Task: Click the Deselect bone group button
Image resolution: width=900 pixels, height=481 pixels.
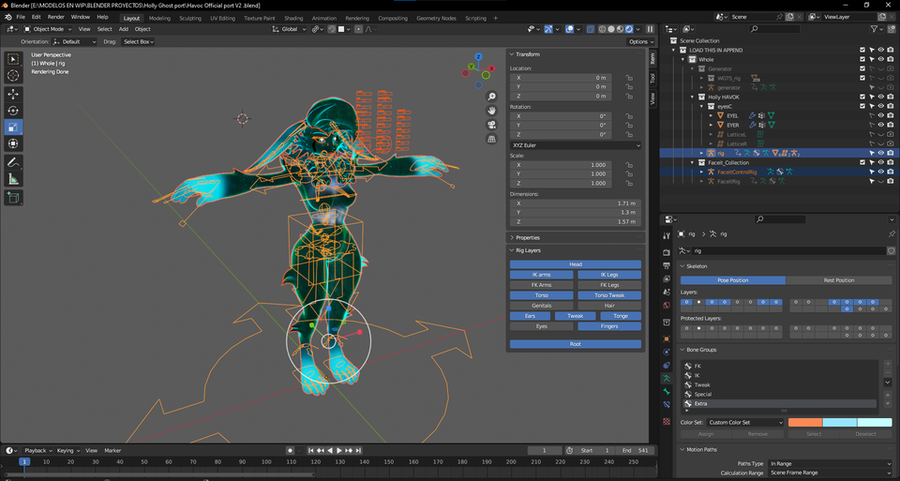Action: pyautogui.click(x=866, y=434)
